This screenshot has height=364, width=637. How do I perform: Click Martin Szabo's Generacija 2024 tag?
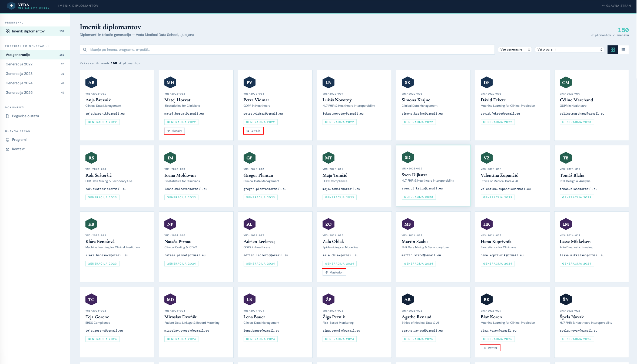point(419,264)
